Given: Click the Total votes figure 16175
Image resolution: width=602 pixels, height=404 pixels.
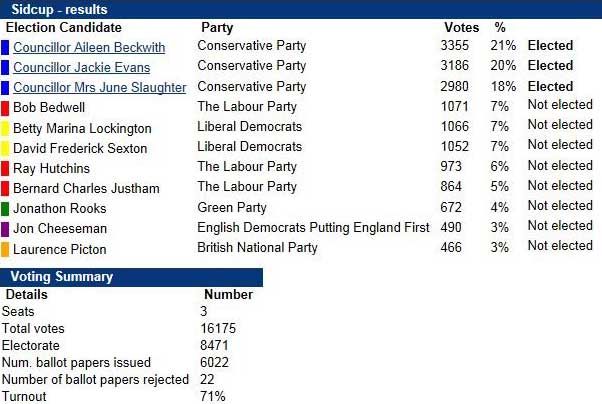Looking at the screenshot, I should tap(218, 329).
